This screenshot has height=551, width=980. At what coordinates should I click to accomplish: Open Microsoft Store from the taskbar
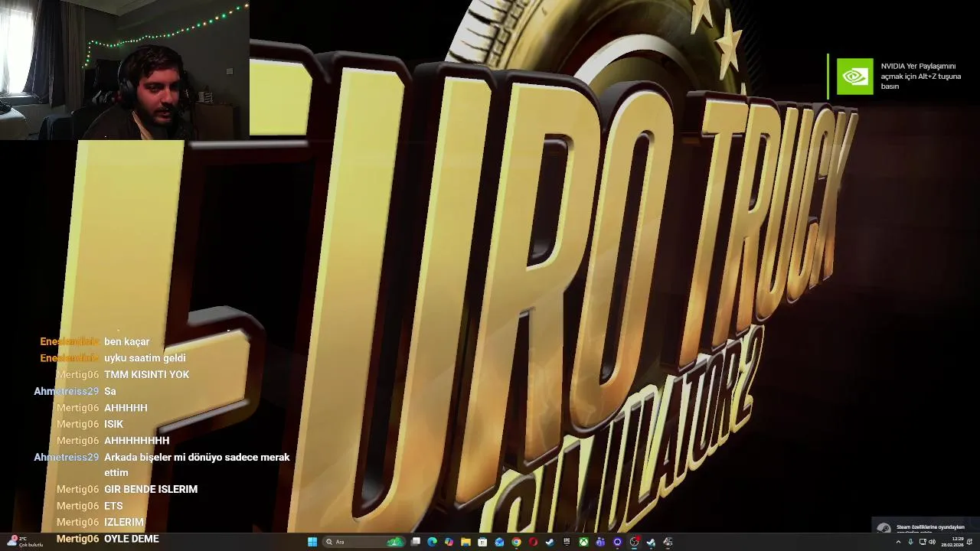pos(482,542)
